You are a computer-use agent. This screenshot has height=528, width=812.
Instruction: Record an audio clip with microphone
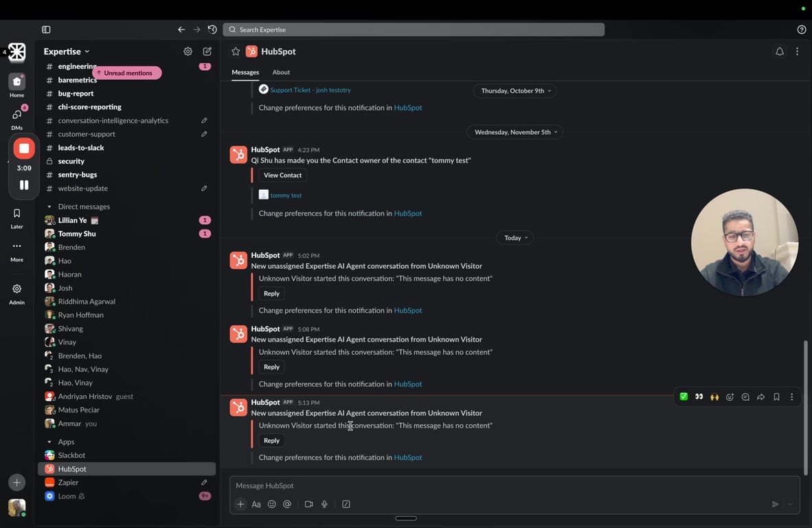324,504
